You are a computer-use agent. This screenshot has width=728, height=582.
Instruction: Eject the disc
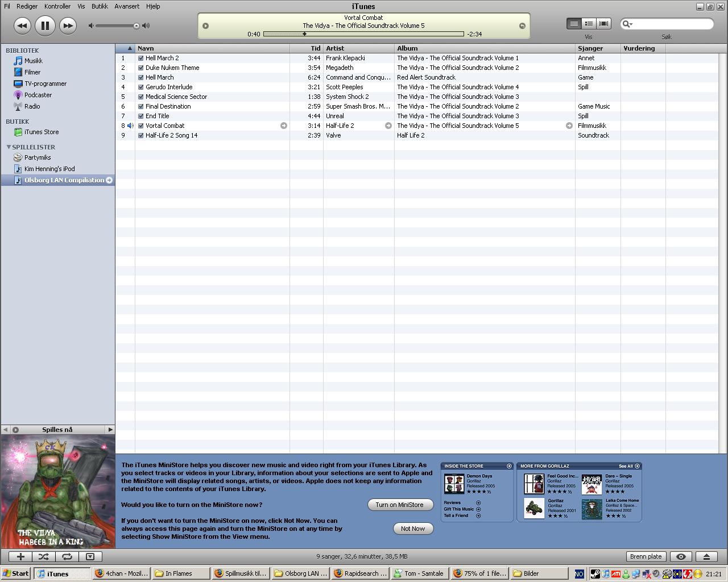pyautogui.click(x=706, y=556)
